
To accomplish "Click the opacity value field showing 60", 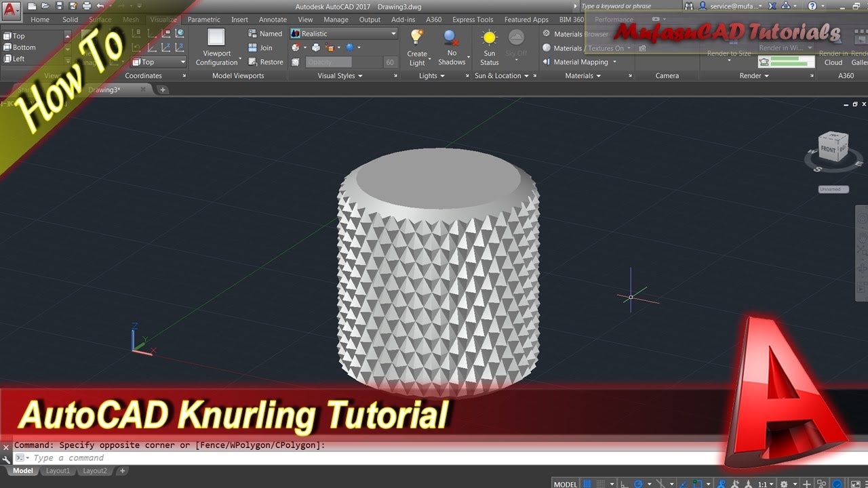I will pos(390,62).
